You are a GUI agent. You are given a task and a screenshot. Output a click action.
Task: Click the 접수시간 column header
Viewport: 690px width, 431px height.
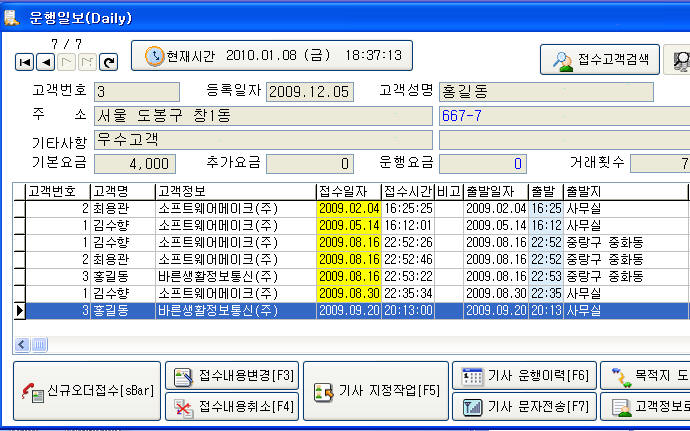[x=408, y=192]
